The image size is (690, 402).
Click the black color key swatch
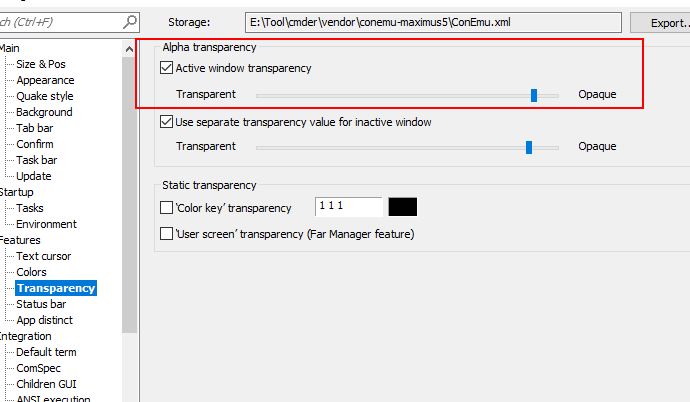click(x=402, y=207)
